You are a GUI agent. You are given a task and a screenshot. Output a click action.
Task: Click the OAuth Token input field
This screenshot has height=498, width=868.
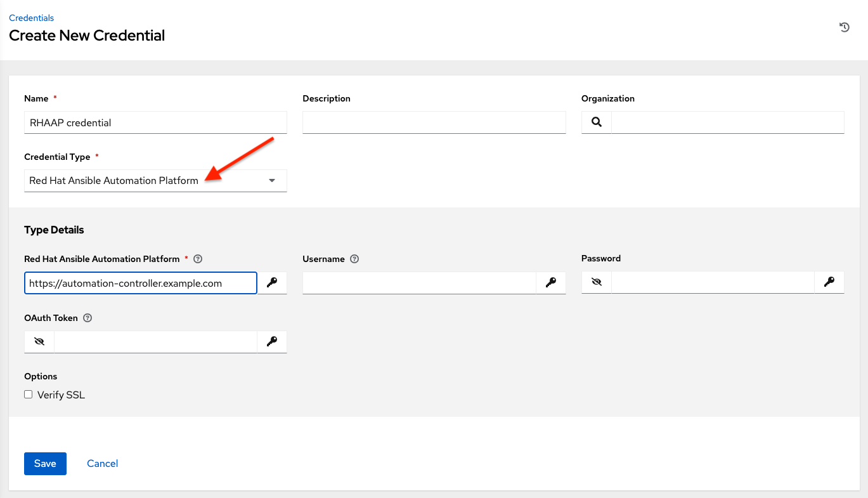155,341
